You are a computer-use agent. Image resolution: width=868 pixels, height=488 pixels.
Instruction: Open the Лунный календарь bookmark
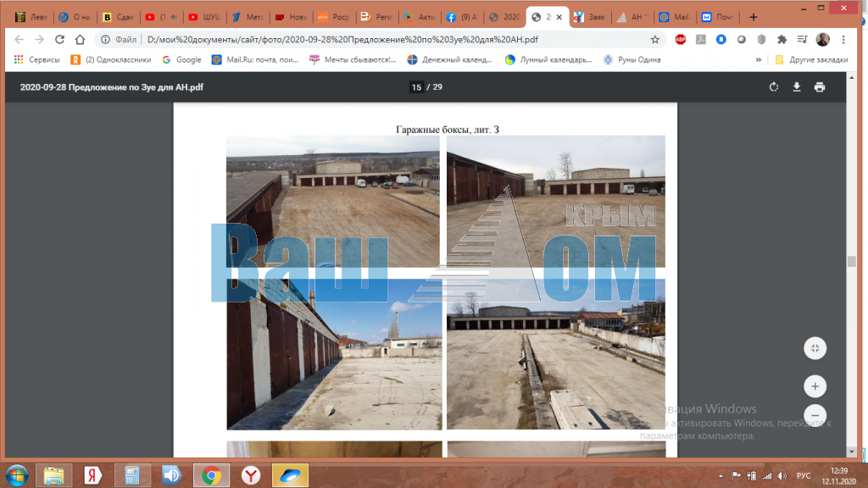(548, 60)
